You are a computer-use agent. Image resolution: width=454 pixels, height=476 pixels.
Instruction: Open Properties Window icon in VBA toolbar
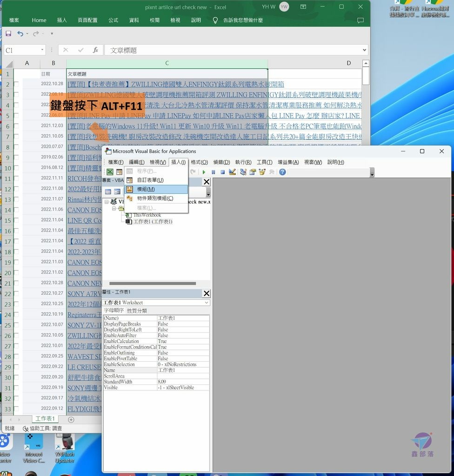[x=253, y=172]
